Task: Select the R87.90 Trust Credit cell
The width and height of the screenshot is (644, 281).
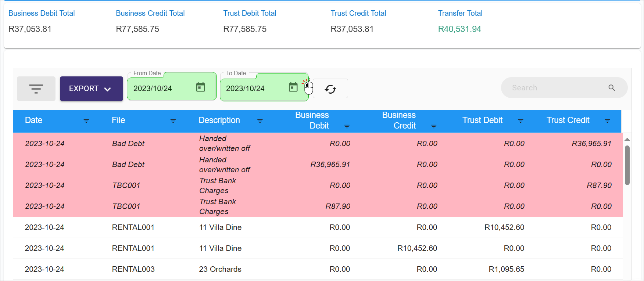Action: [599, 185]
